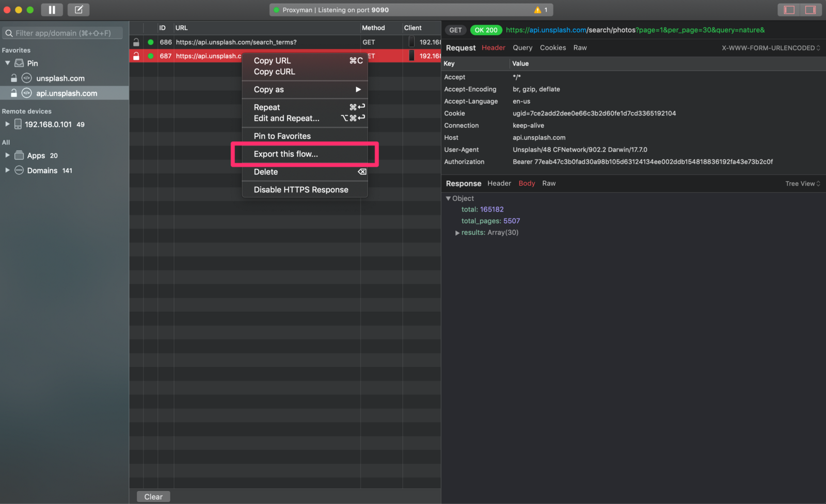
Task: Click the lock icon on row 687
Action: 136,56
